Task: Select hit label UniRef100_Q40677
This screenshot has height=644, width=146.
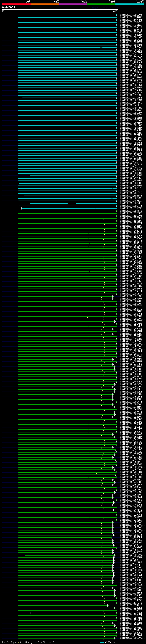Action: coord(131,93)
